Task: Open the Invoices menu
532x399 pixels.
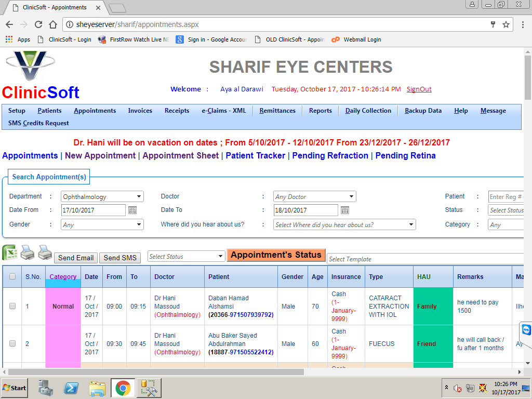Action: pyautogui.click(x=140, y=111)
